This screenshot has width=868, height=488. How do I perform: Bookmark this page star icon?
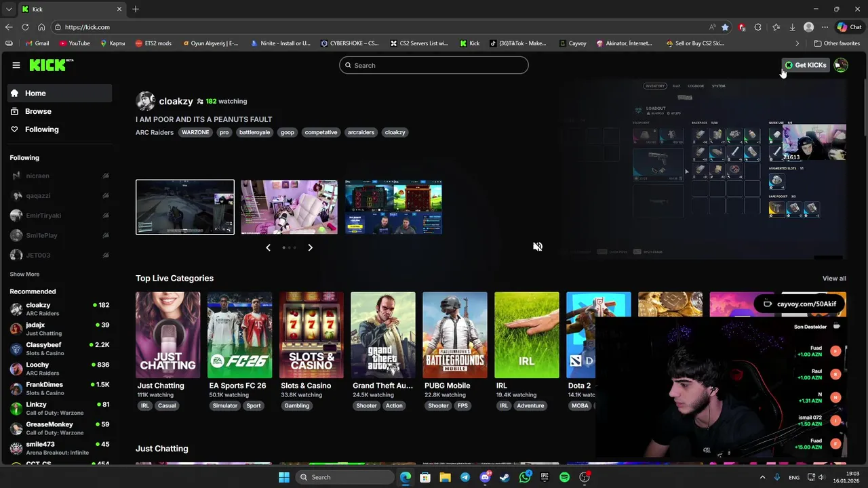[x=725, y=27]
